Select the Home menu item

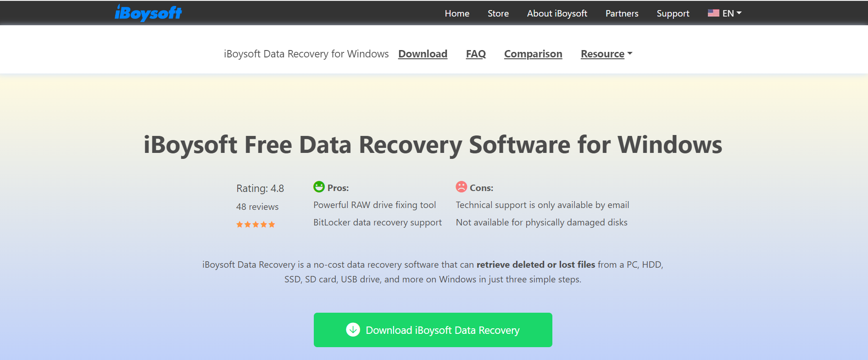click(x=456, y=13)
